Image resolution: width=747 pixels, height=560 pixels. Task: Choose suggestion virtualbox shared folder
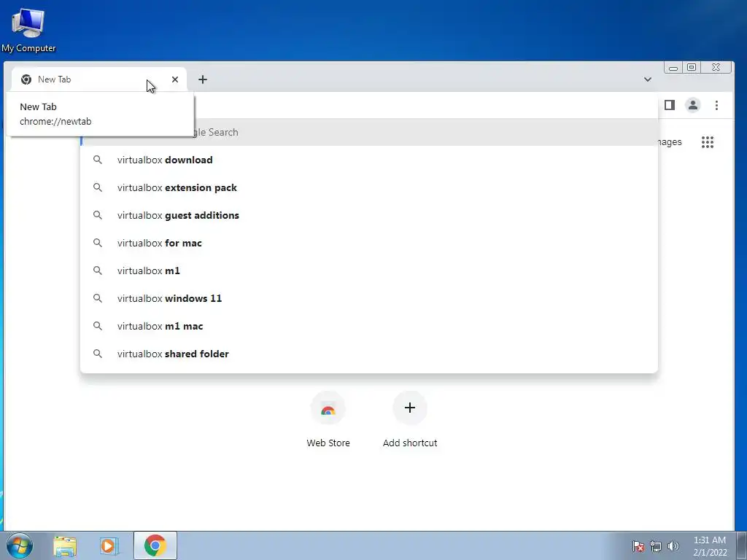pyautogui.click(x=369, y=354)
